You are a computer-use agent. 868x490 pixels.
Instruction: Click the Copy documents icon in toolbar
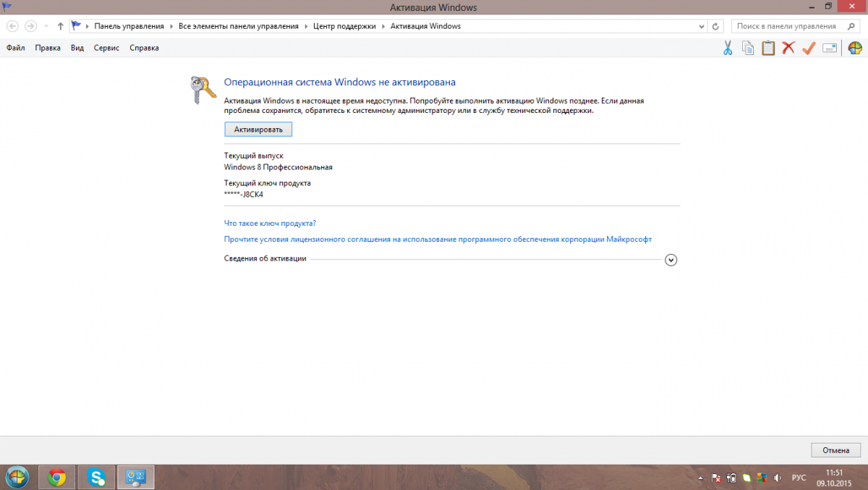[x=748, y=48]
